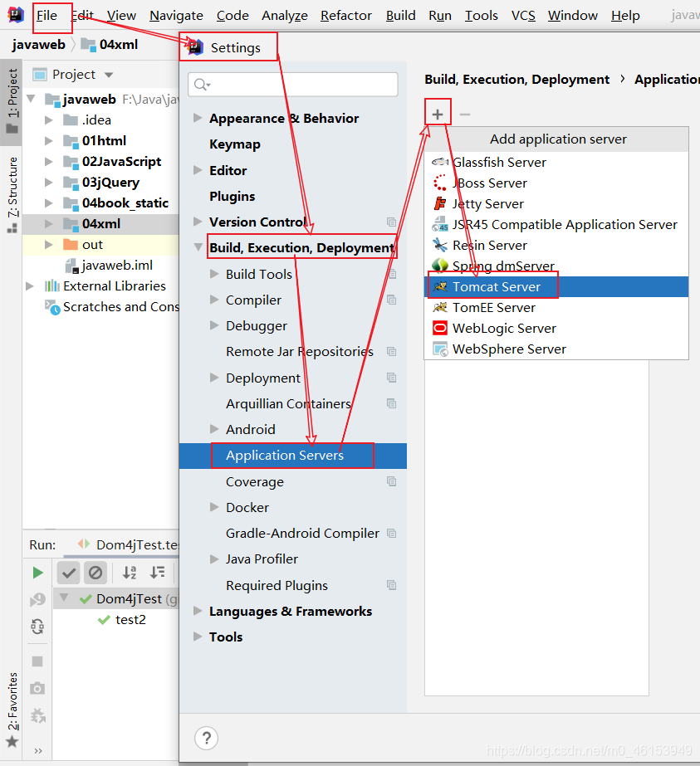This screenshot has height=766, width=700.
Task: Open Arquillian Containers settings
Action: [x=288, y=403]
